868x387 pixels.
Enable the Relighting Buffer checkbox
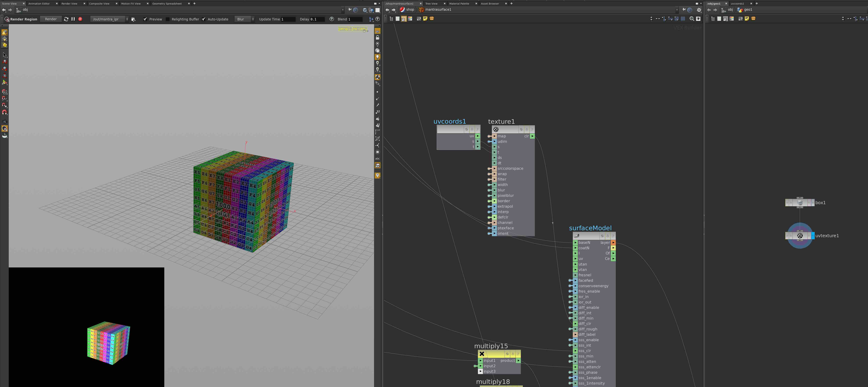168,19
